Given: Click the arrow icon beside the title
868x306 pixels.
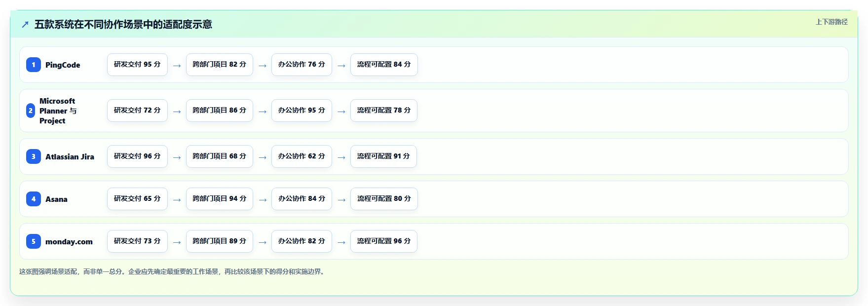Looking at the screenshot, I should (x=25, y=25).
